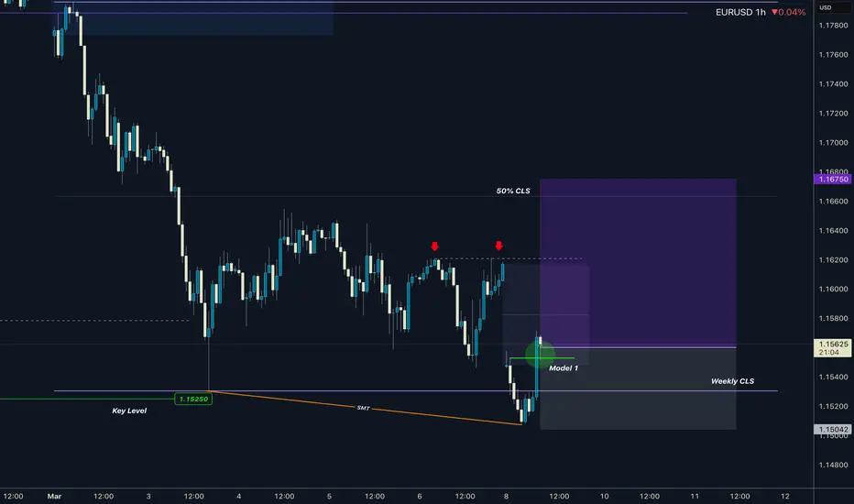This screenshot has height=504, width=854.
Task: Click the 0.04% price change indicator
Action: pos(788,12)
